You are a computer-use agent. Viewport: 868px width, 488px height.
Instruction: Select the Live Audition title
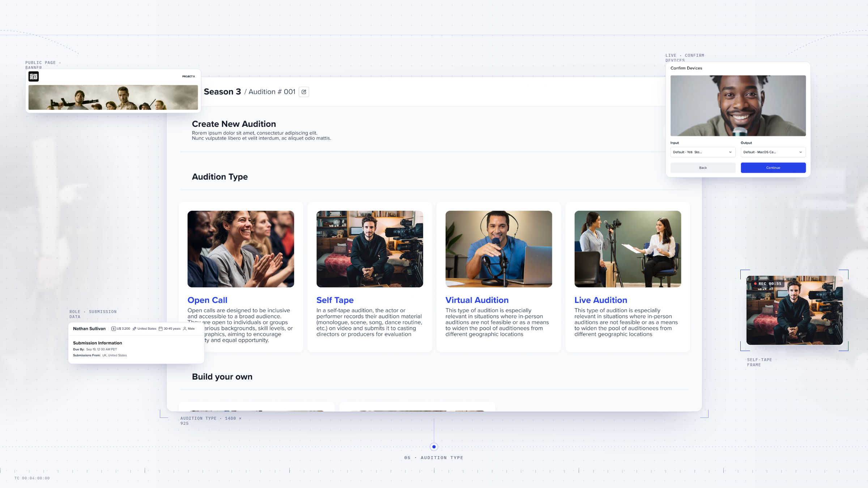click(x=601, y=300)
